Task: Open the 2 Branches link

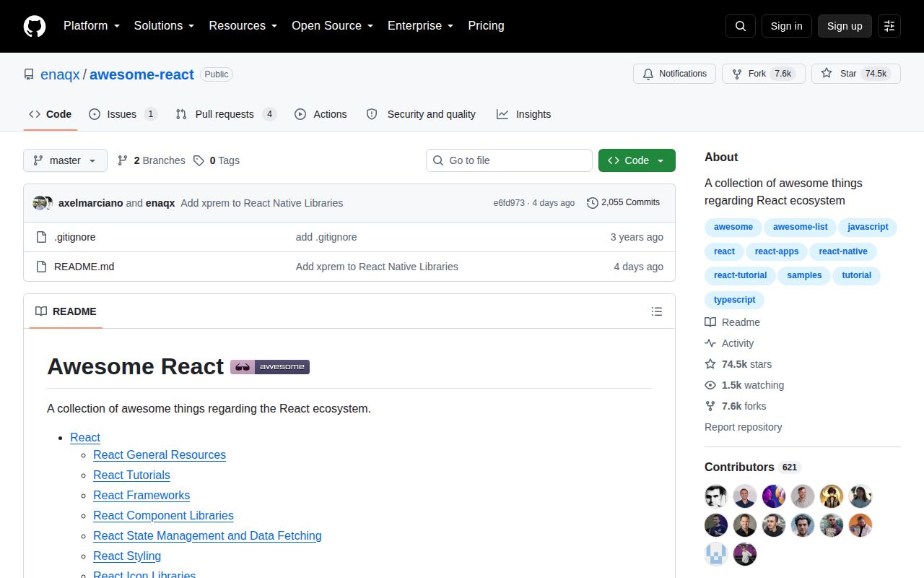Action: coord(152,160)
